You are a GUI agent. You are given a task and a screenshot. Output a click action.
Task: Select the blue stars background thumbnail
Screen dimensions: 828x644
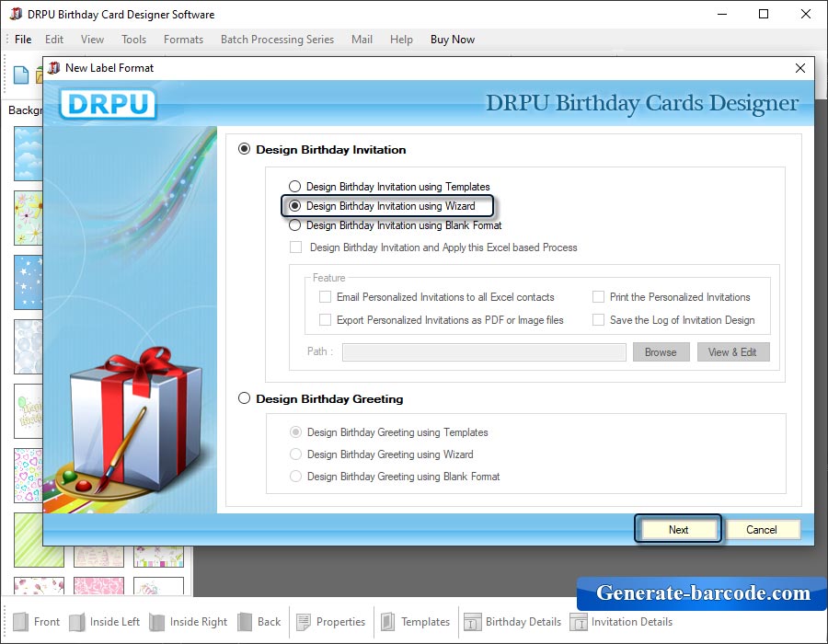click(29, 282)
